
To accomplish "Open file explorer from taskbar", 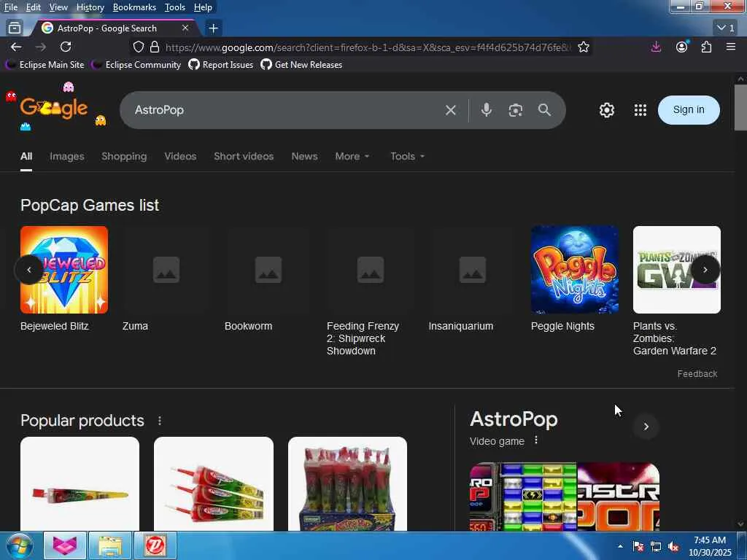I will coord(110,545).
